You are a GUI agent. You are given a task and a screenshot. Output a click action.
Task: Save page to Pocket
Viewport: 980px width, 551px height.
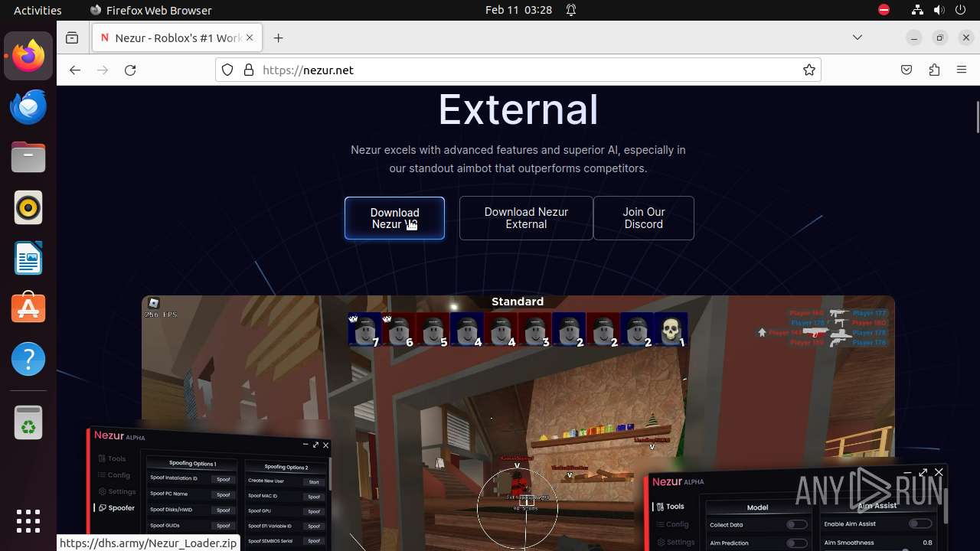(906, 70)
